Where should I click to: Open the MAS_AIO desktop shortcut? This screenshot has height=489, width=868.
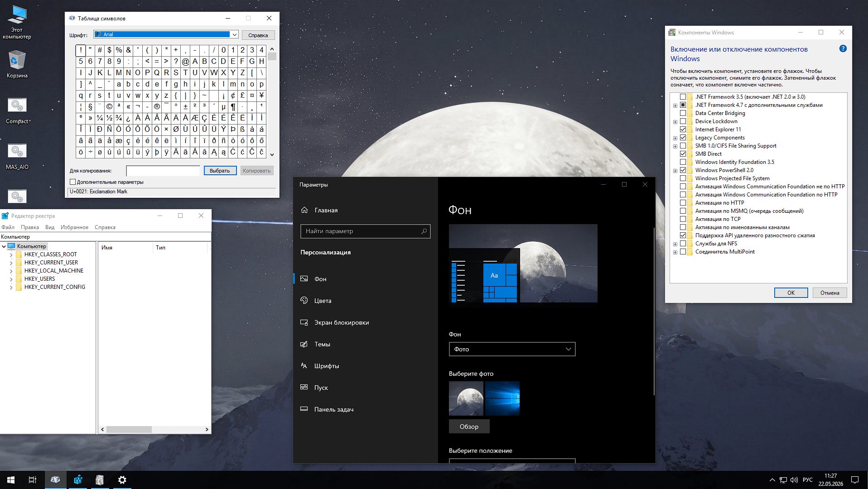point(17,156)
